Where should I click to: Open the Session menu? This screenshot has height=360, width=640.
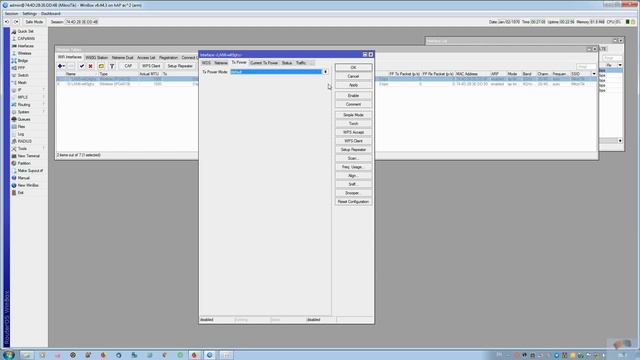pos(11,13)
